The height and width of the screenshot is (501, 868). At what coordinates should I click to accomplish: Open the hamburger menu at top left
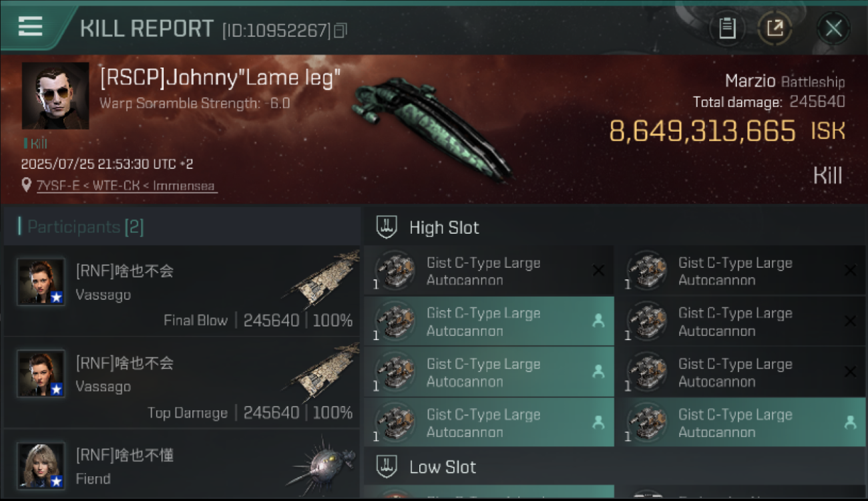tap(30, 26)
